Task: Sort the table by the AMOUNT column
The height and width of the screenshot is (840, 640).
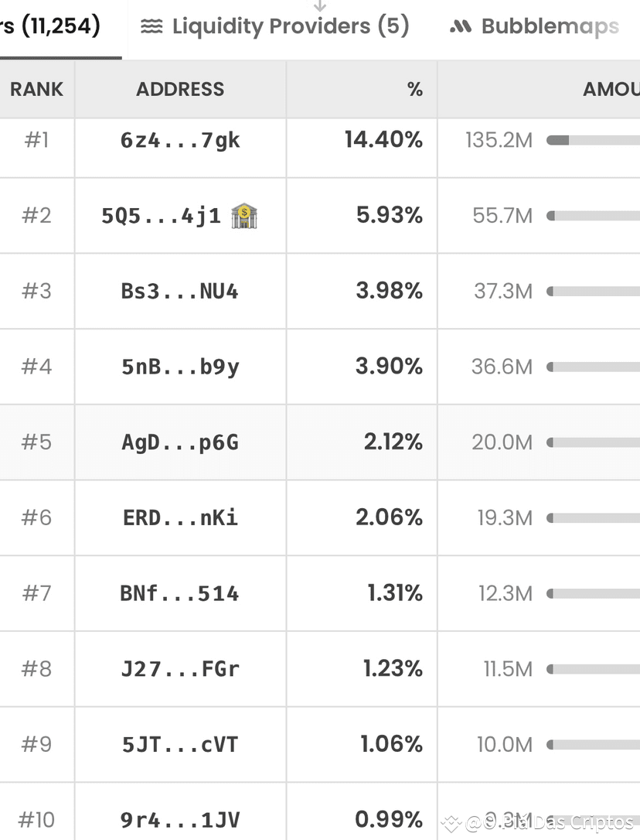Action: click(611, 89)
